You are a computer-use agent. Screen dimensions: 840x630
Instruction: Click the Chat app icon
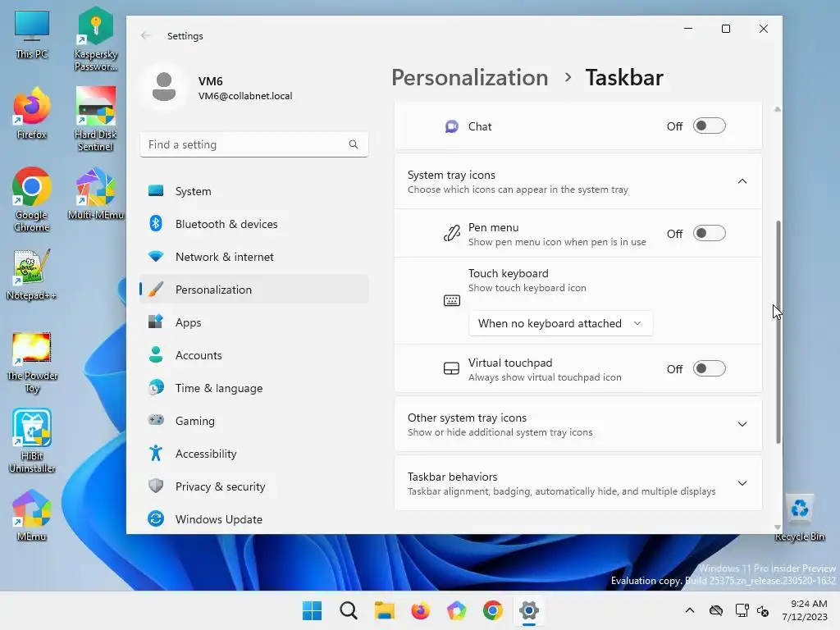click(452, 126)
